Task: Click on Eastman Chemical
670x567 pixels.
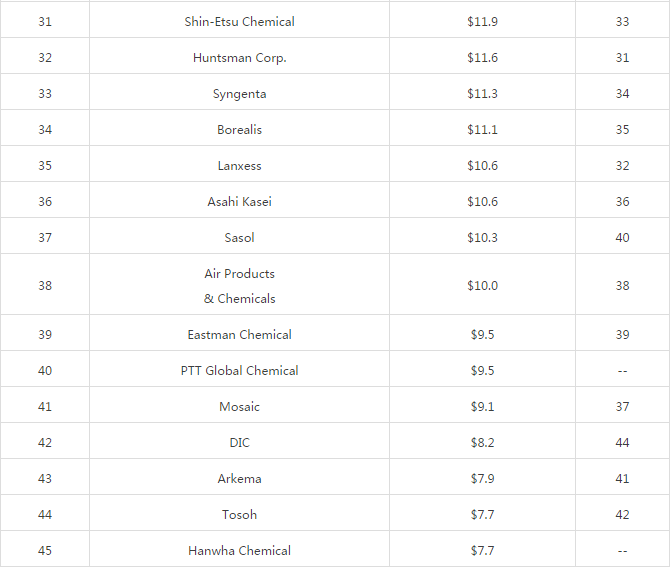Action: (x=239, y=335)
